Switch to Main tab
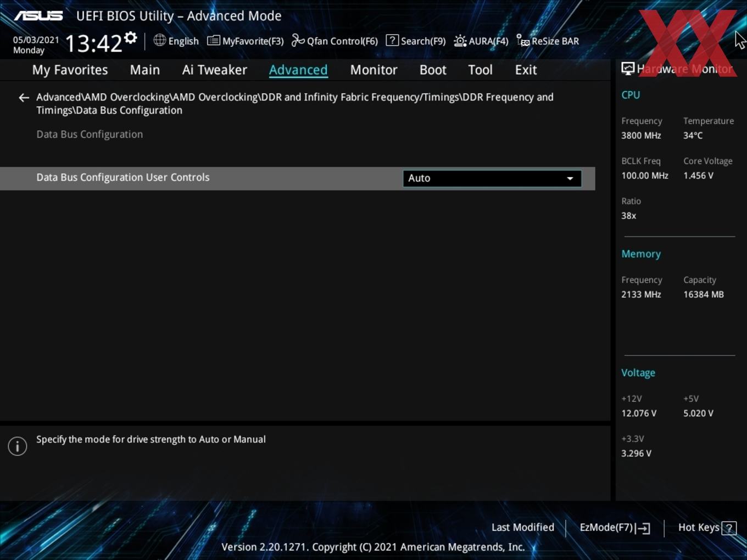 pyautogui.click(x=145, y=70)
